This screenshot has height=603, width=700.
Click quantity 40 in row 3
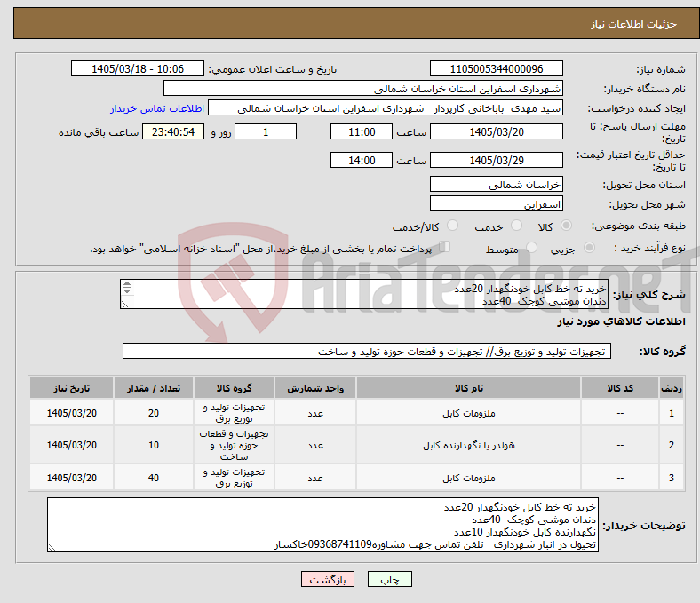pos(154,478)
